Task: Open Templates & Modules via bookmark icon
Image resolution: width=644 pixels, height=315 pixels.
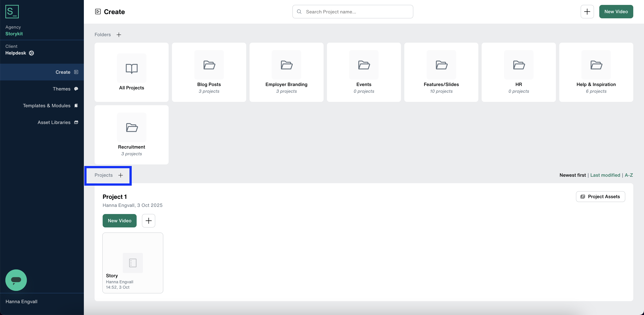Action: [x=76, y=105]
